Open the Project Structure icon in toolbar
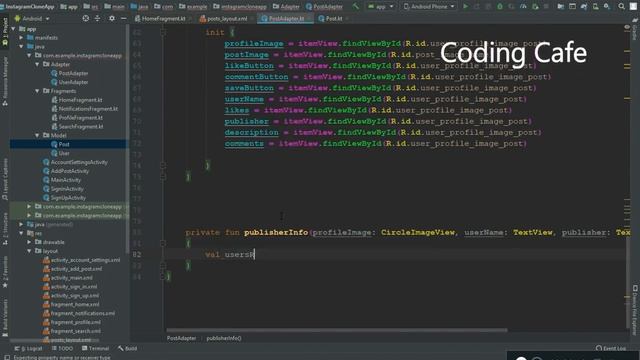Viewport: 640px width, 360px height. coord(561,6)
